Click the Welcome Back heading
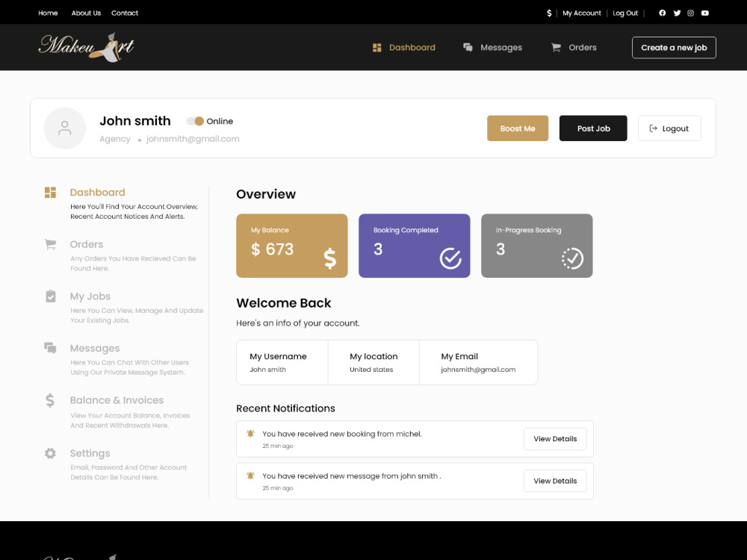The height and width of the screenshot is (560, 747). tap(283, 303)
